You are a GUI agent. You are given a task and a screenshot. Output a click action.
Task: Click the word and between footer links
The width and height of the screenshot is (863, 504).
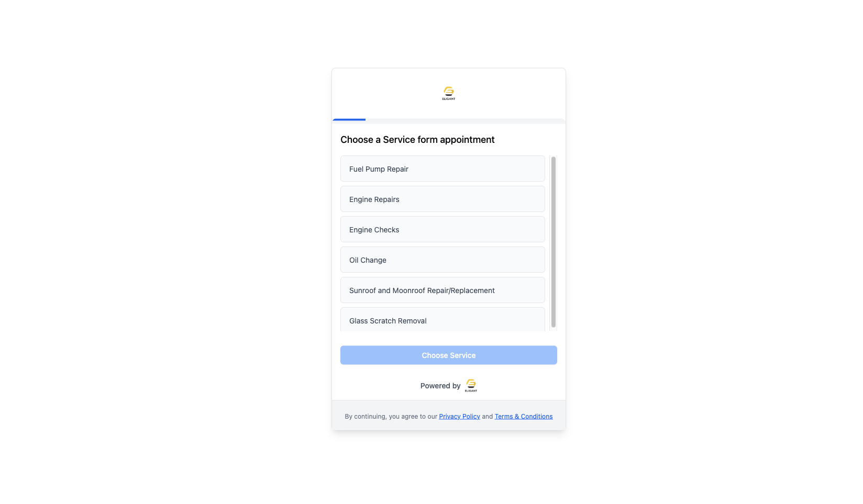(x=487, y=416)
